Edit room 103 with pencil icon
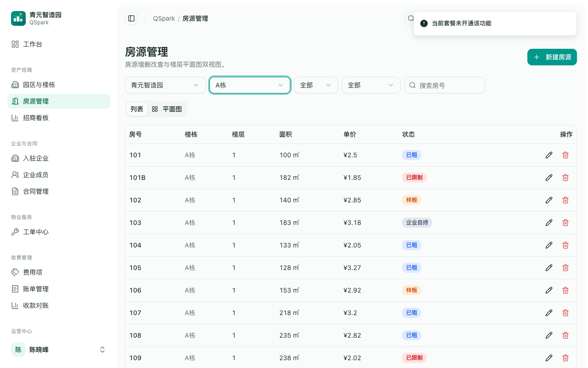The width and height of the screenshot is (588, 368). 549,223
